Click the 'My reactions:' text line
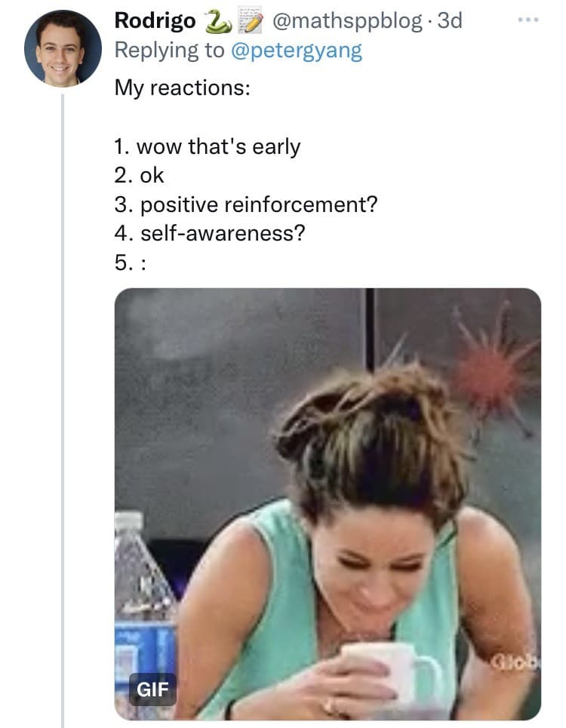 (x=183, y=88)
